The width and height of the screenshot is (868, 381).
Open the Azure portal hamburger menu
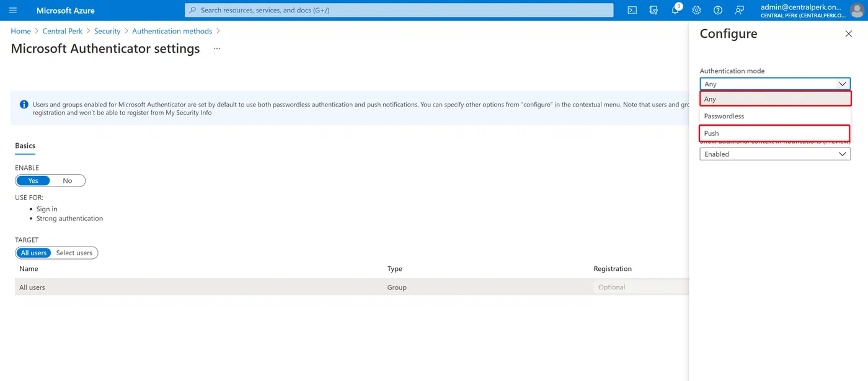(x=13, y=11)
